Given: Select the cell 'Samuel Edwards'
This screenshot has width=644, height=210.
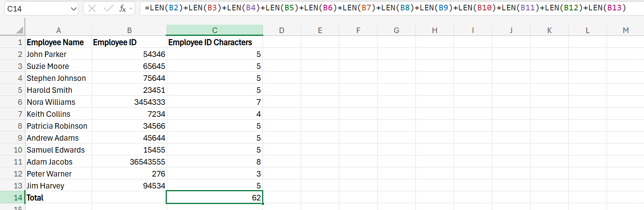Looking at the screenshot, I should 59,150.
